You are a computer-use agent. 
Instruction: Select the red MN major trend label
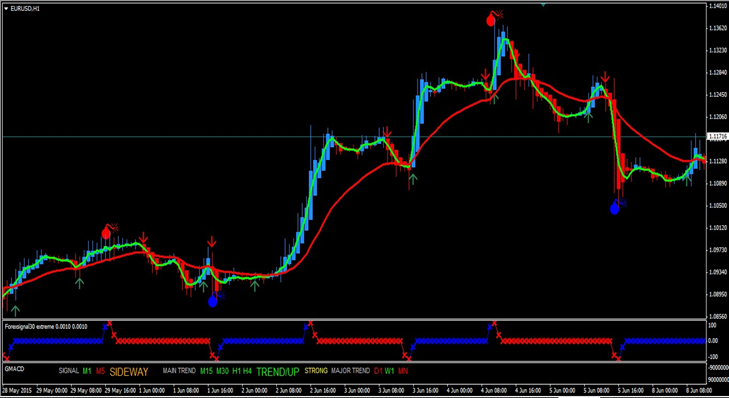(x=403, y=371)
